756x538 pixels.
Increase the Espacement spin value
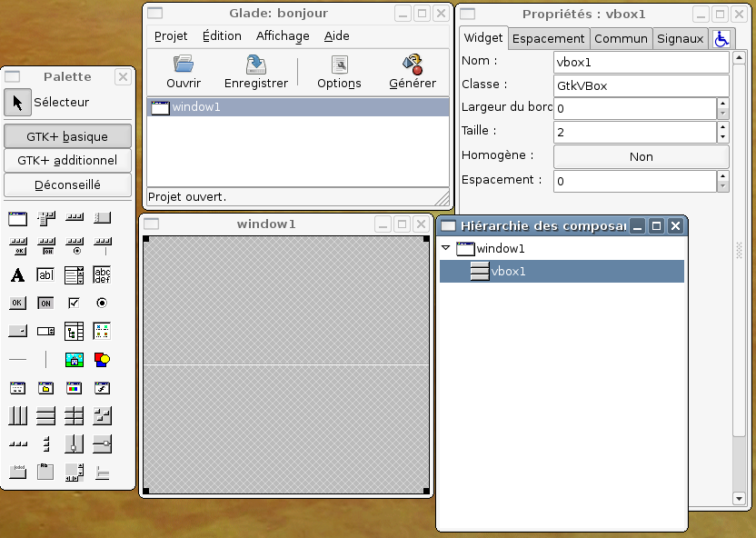722,176
